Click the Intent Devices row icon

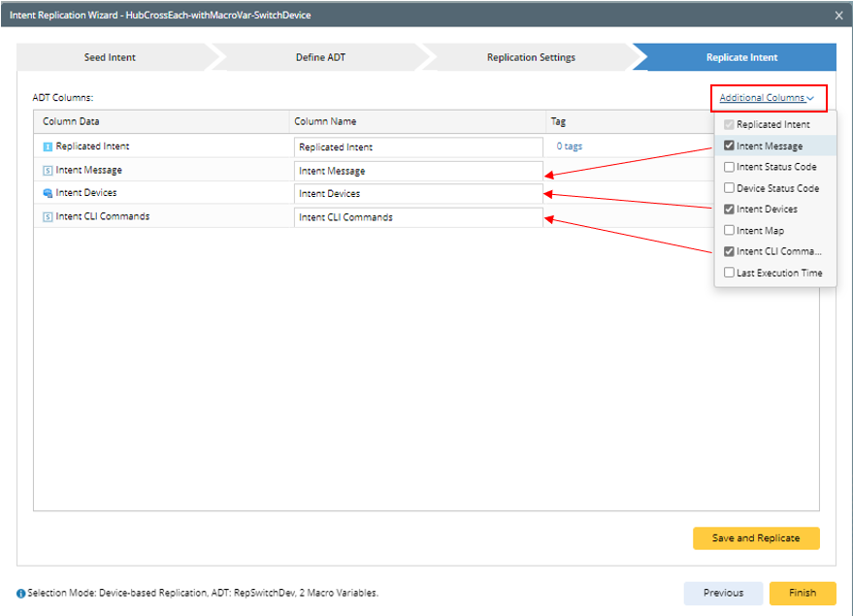pos(48,193)
